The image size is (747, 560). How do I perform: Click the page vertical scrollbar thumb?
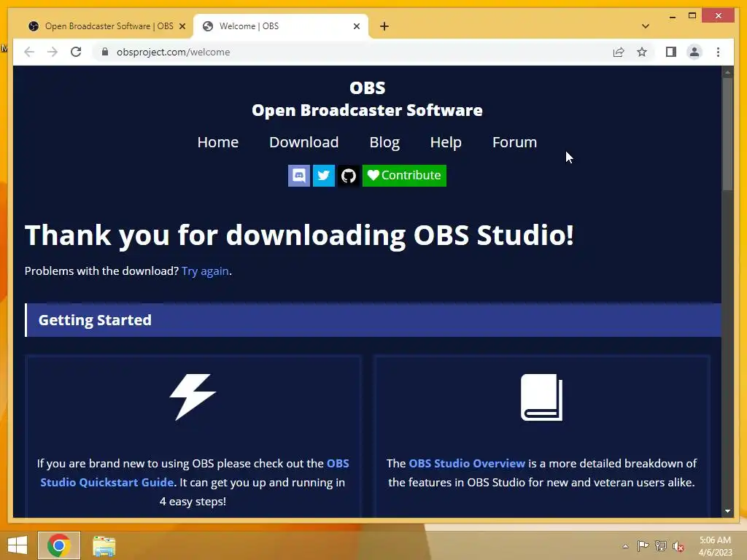pyautogui.click(x=727, y=134)
